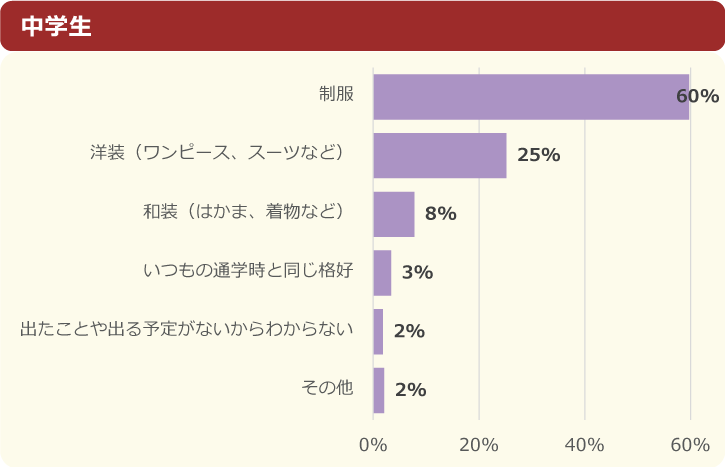Click the いつもの通学時と同じ格好 label

point(248,270)
